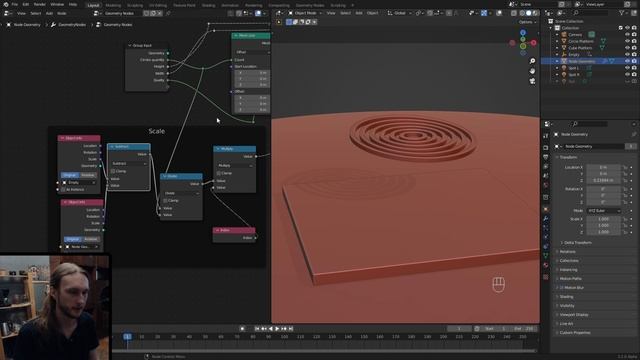The image size is (640, 360).
Task: Play the animation forward
Action: click(x=277, y=329)
